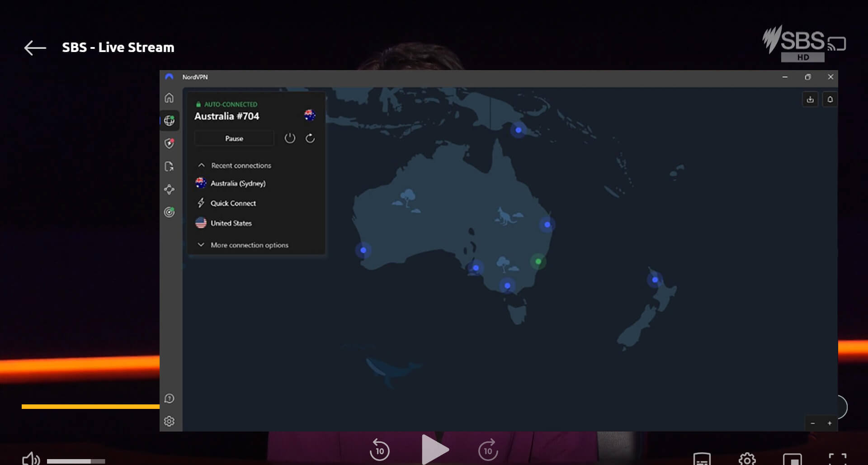Select Quick Connect option
868x465 pixels.
click(226, 203)
